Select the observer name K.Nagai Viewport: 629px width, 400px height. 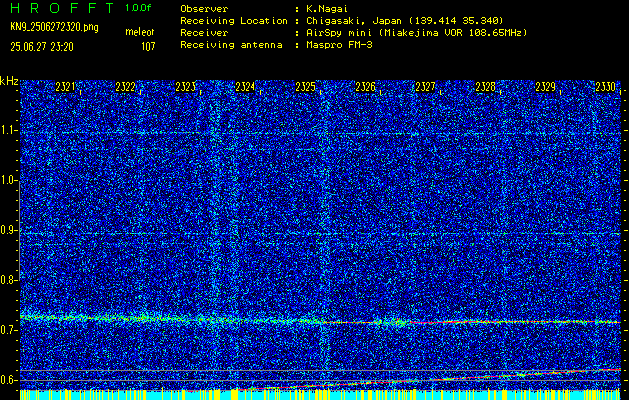tap(326, 8)
